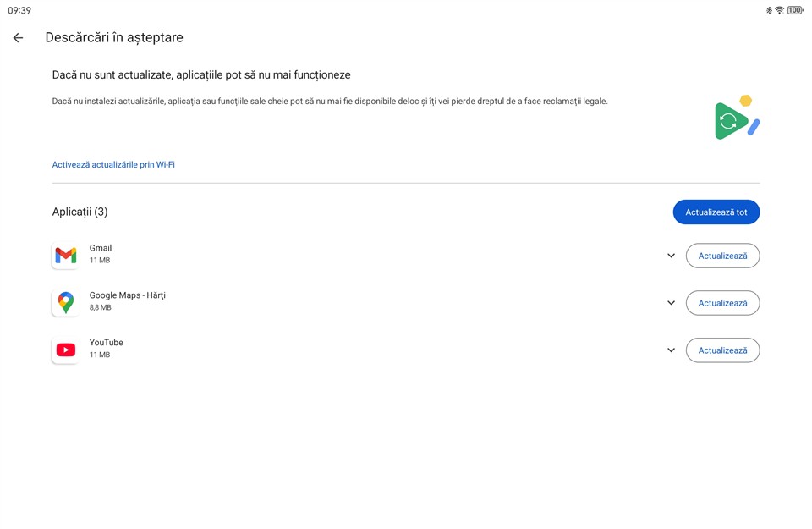Tap the Google Maps app icon

click(65, 303)
